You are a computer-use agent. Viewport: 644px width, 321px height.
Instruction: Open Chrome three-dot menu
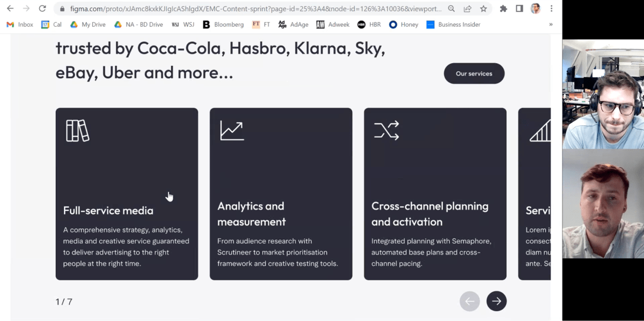pos(551,9)
